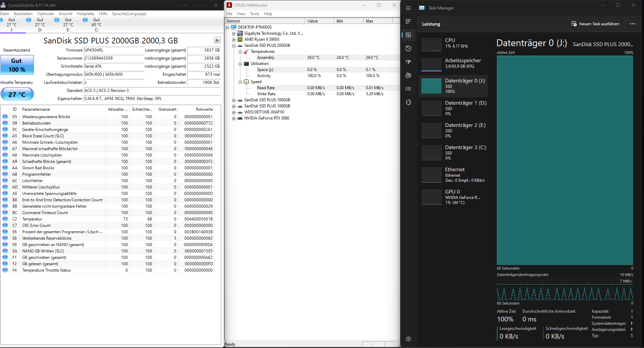Open the View menu in HWMonitor

pos(241,14)
